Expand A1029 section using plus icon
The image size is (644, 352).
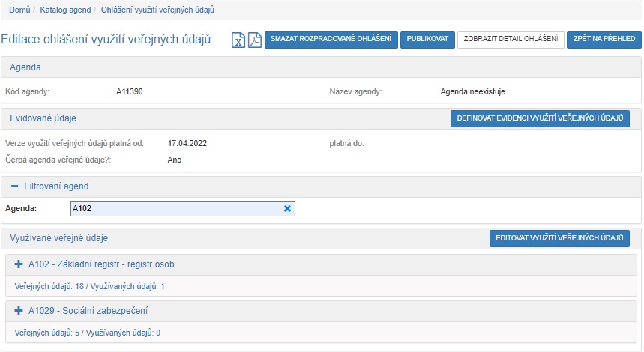tap(19, 310)
